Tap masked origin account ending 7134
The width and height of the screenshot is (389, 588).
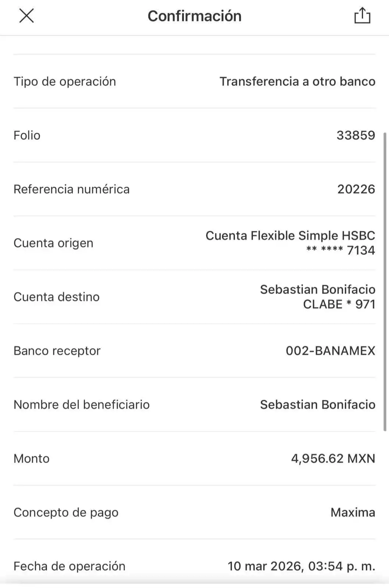point(340,251)
